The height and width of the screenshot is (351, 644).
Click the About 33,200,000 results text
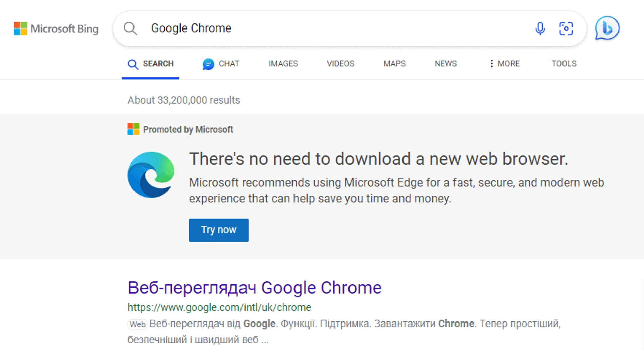[184, 100]
